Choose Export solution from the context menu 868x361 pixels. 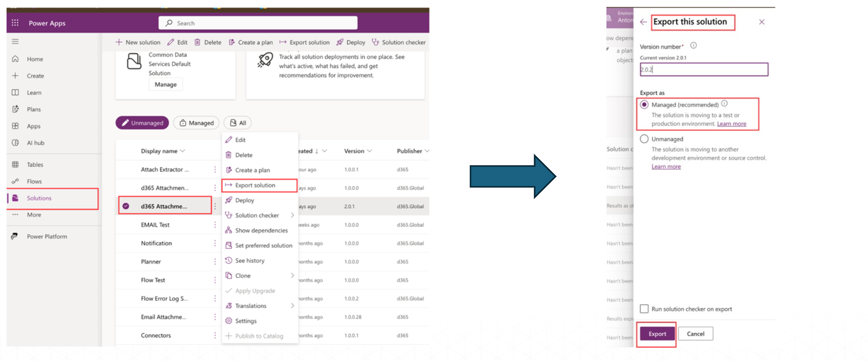(255, 185)
